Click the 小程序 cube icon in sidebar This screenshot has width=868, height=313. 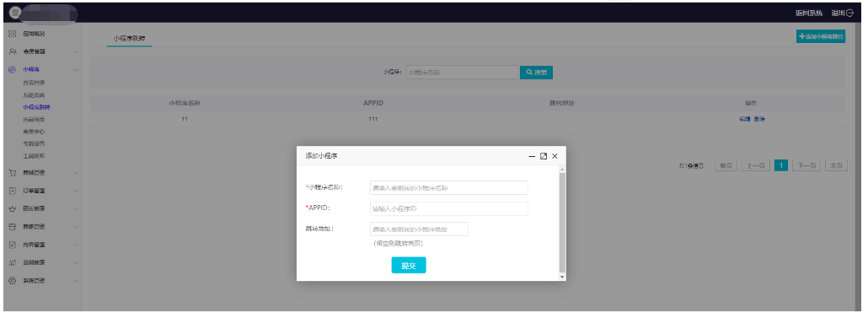(12, 69)
